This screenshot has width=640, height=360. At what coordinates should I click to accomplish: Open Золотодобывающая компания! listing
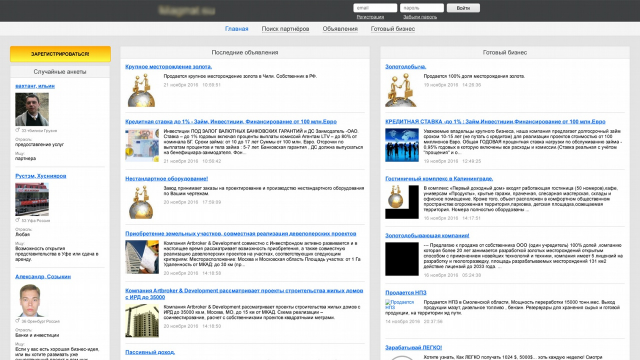pyautogui.click(x=427, y=236)
